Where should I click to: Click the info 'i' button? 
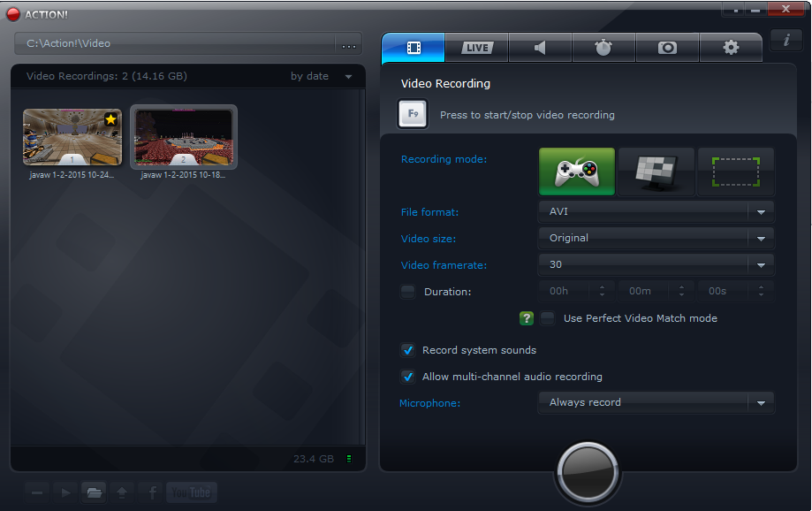[x=786, y=40]
